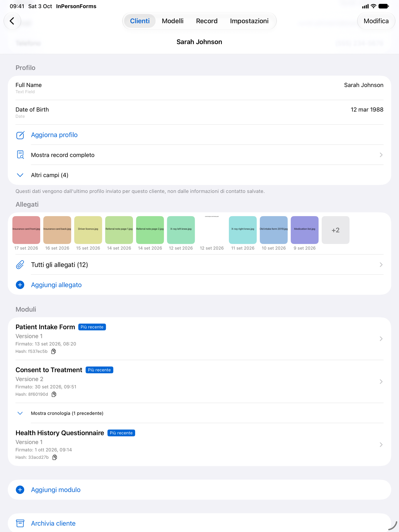Click the archive box icon
The height and width of the screenshot is (532, 399).
tap(20, 523)
